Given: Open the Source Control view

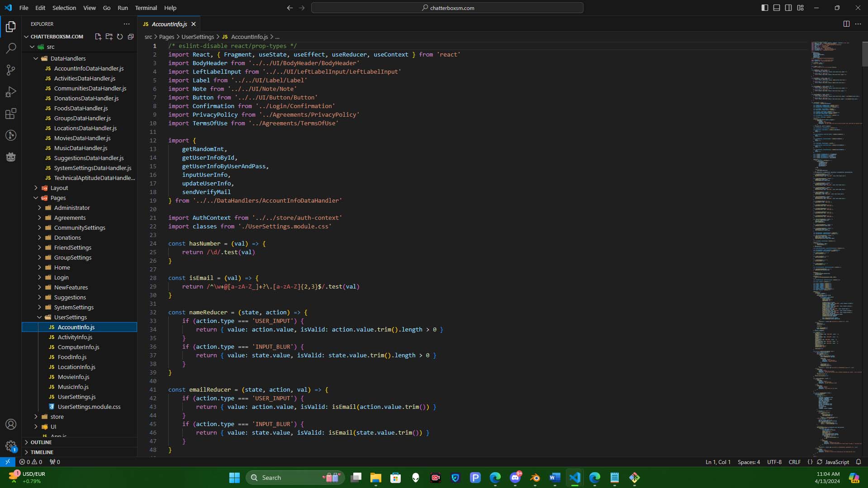Looking at the screenshot, I should pyautogui.click(x=11, y=70).
